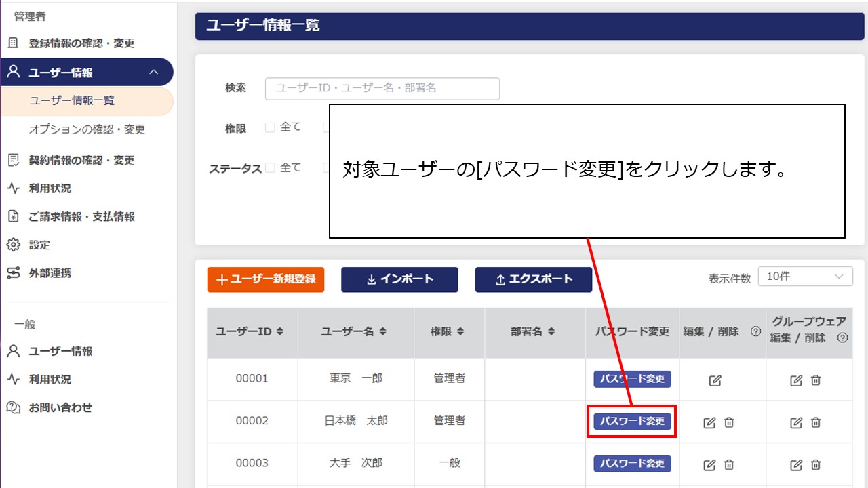Click edit pencil icon for user 00003
Viewport: 868px width, 488px height.
click(x=709, y=464)
